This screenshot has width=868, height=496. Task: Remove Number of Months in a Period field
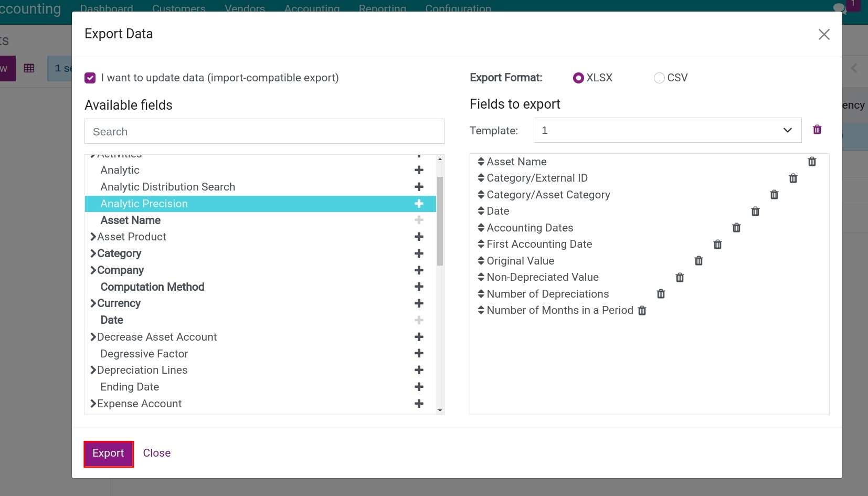click(x=642, y=311)
